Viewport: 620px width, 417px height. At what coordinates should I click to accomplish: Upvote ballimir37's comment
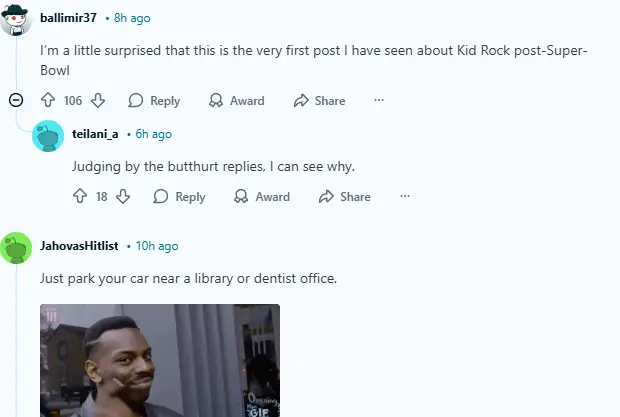(x=48, y=100)
